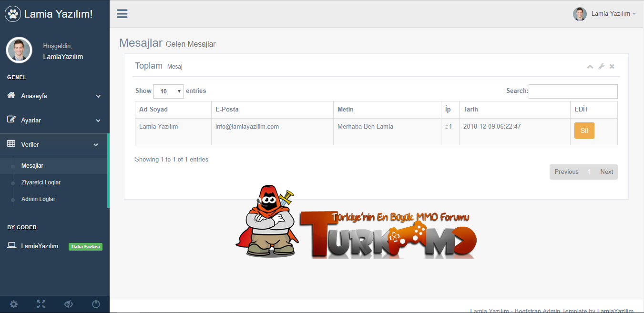
Task: Click the Turkmmo forum banner image
Action: pos(357,222)
